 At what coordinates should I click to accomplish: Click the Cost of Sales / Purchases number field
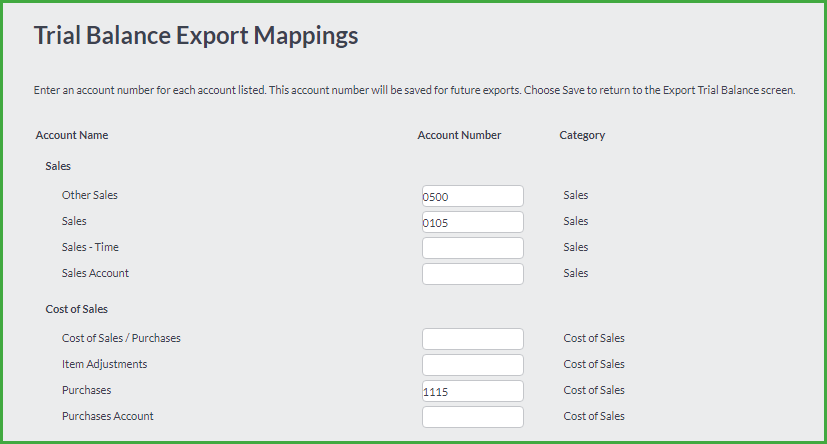coord(473,339)
